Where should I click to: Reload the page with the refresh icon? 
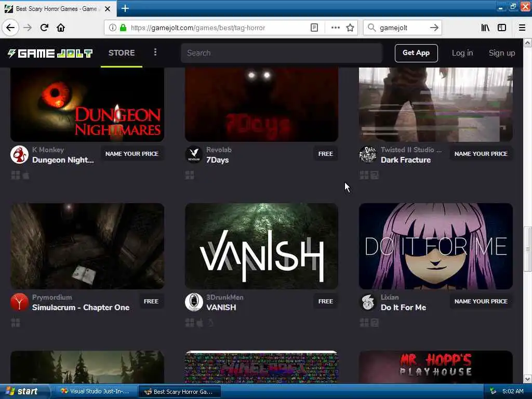44,28
